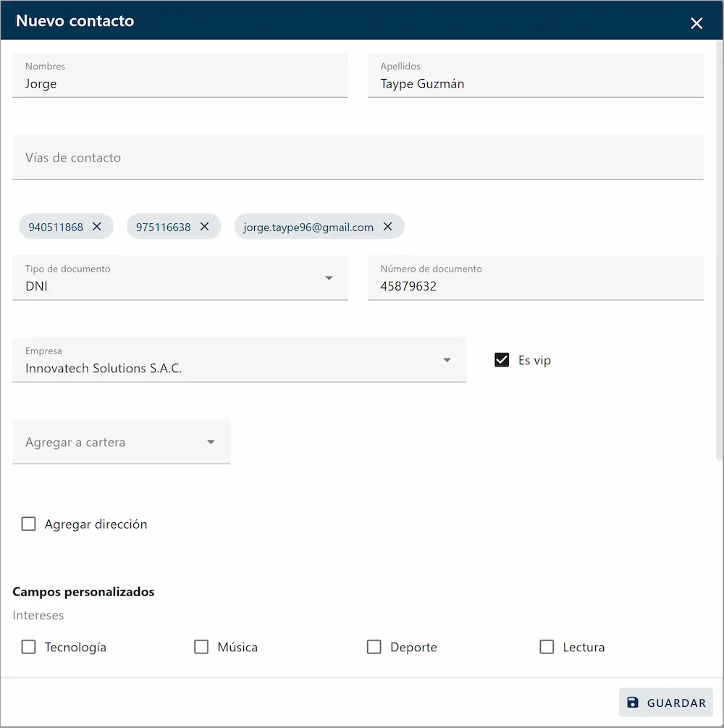The image size is (724, 728).
Task: Mark the Lectura interest checkbox
Action: [547, 647]
